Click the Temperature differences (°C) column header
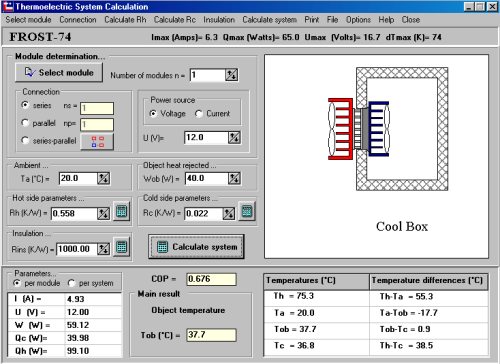The height and width of the screenshot is (364, 500). tap(428, 281)
